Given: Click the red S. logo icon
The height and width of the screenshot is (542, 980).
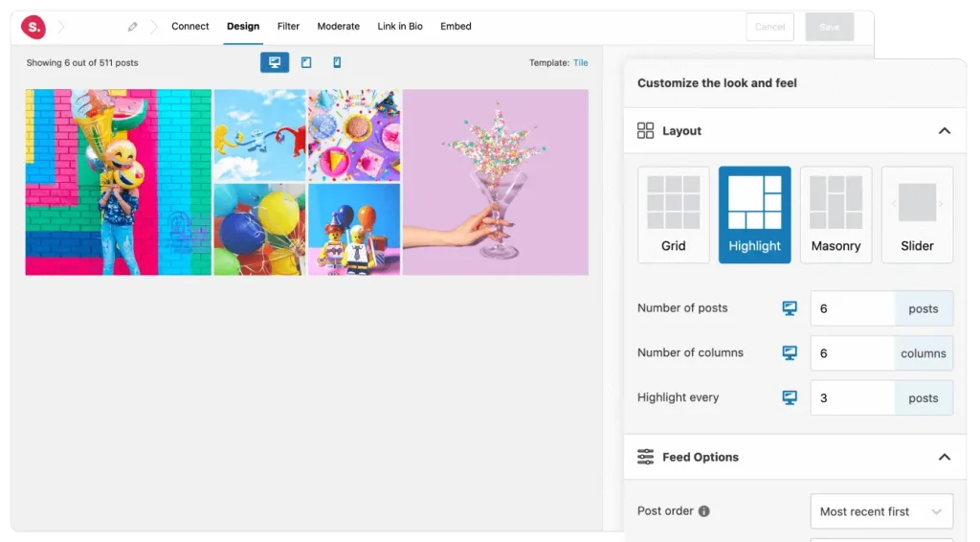Looking at the screenshot, I should coord(34,27).
